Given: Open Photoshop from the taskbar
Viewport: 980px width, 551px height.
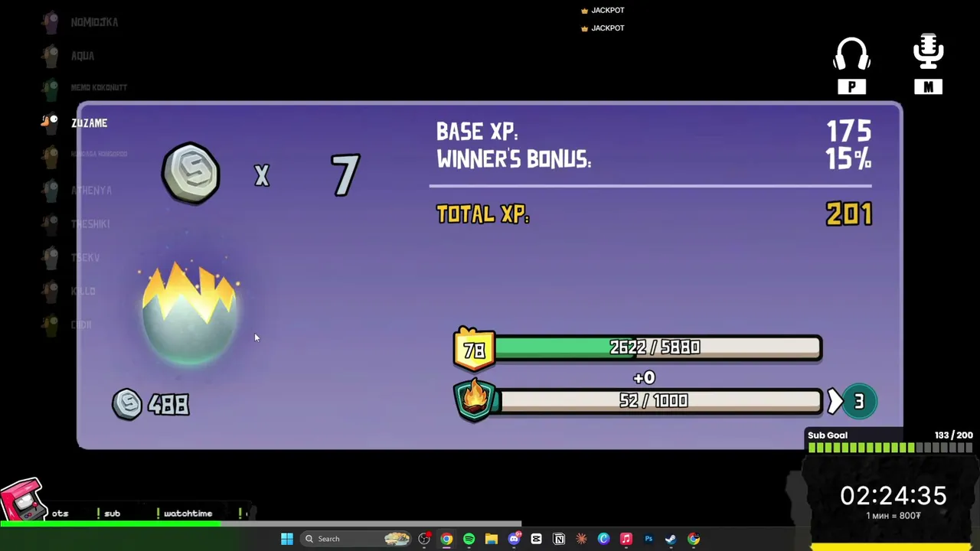Looking at the screenshot, I should (648, 539).
